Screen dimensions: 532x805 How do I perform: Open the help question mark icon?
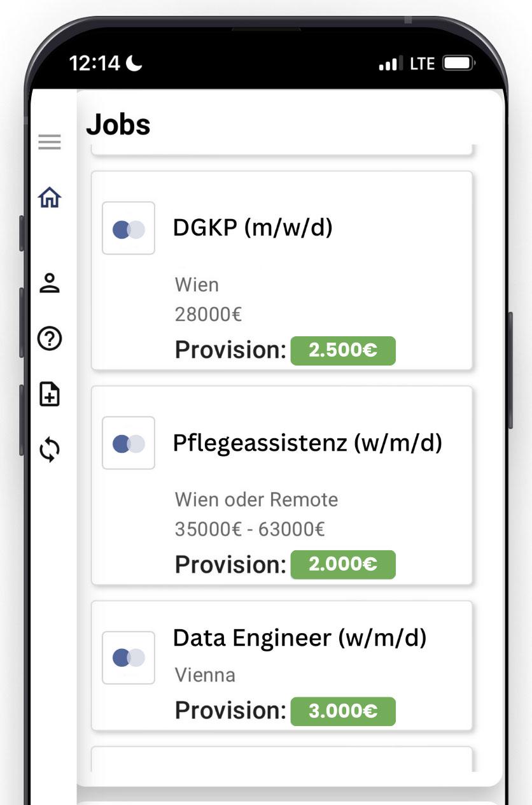coord(50,339)
